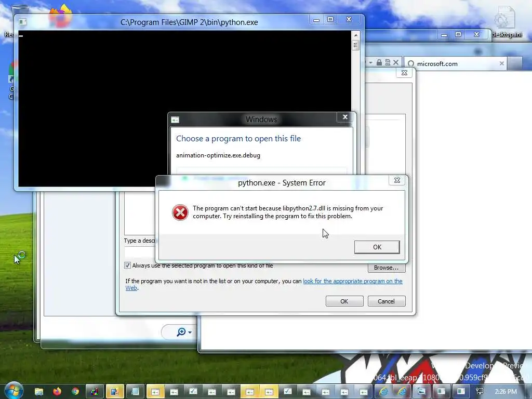Click Cancel in the Open With dialog
This screenshot has height=399, width=532.
click(387, 301)
